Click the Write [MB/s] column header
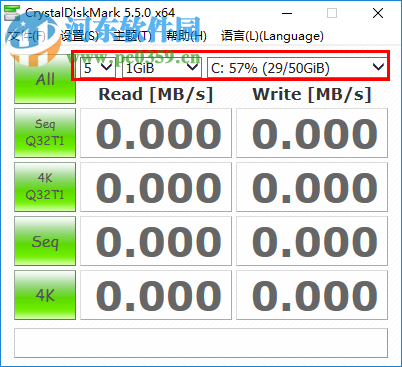Viewport: 402px width, 367px height. click(x=312, y=94)
